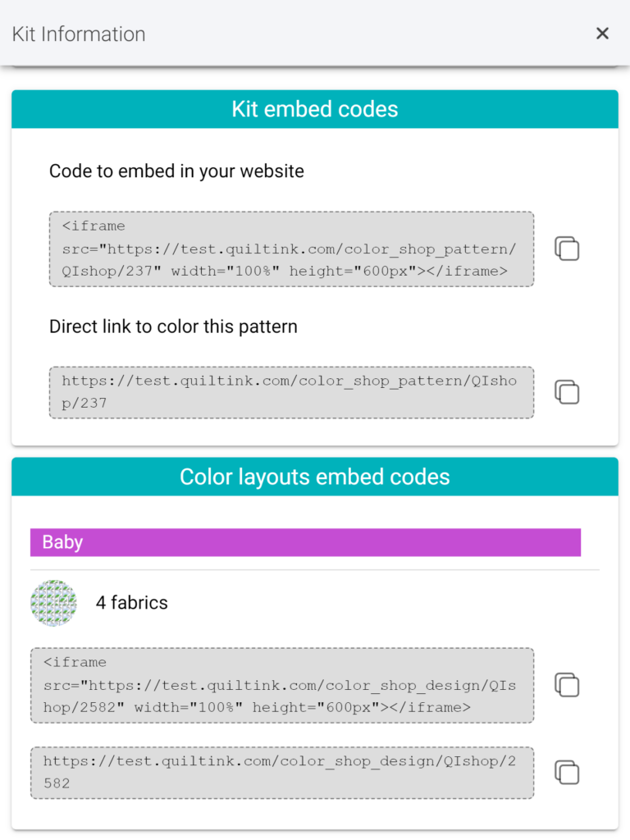Click the Kit embed codes header

pyautogui.click(x=315, y=109)
